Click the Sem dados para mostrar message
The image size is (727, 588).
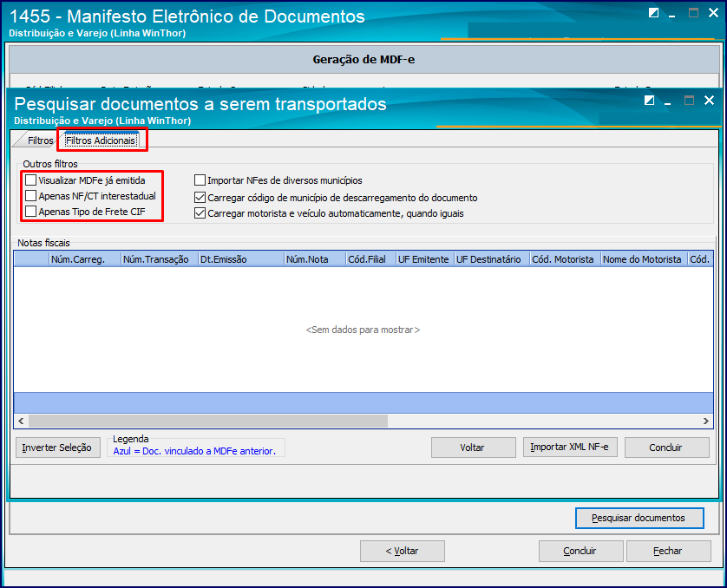click(363, 330)
